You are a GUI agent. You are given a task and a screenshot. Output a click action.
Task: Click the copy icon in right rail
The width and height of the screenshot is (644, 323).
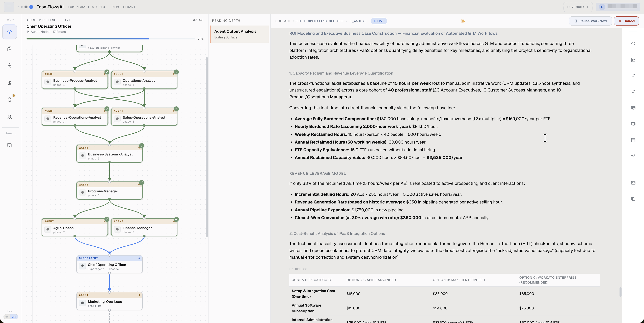(633, 199)
